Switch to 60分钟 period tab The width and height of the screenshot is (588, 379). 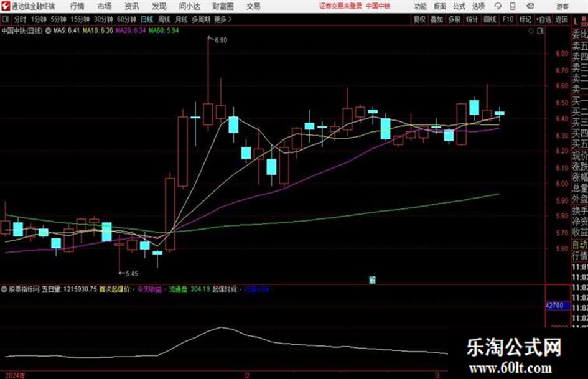127,19
